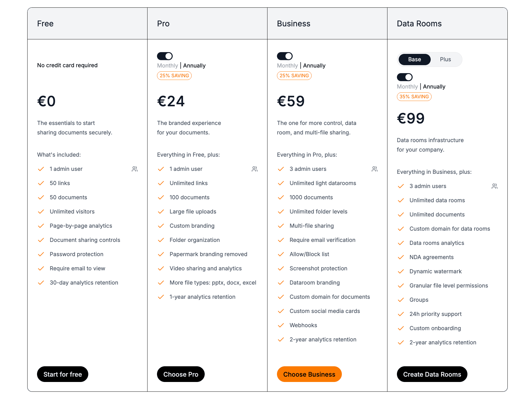Click the "35% SAVING" badge in Data Rooms
This screenshot has width=532, height=395.
point(414,97)
